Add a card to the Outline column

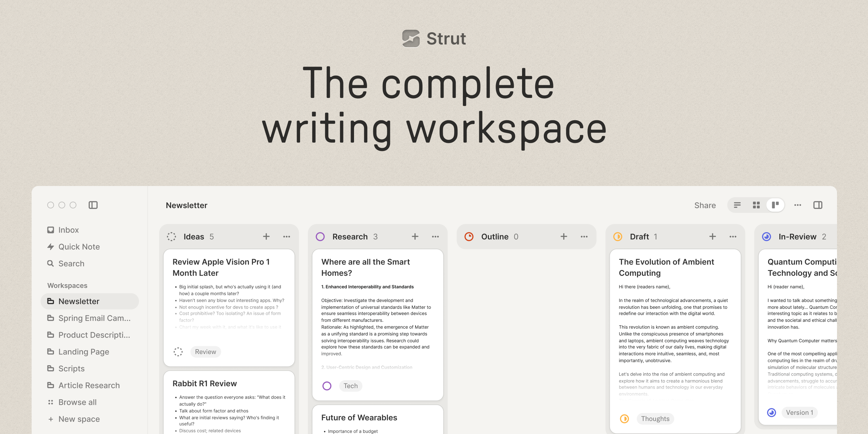564,237
